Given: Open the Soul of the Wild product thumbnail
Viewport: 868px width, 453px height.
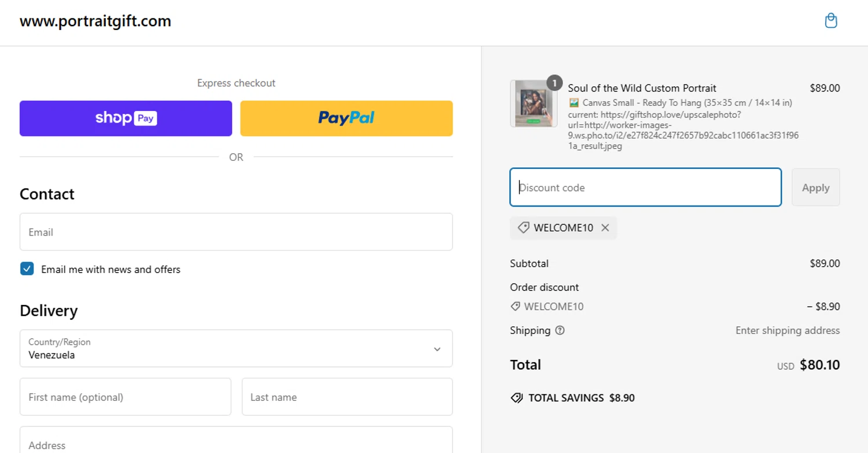Looking at the screenshot, I should point(533,104).
